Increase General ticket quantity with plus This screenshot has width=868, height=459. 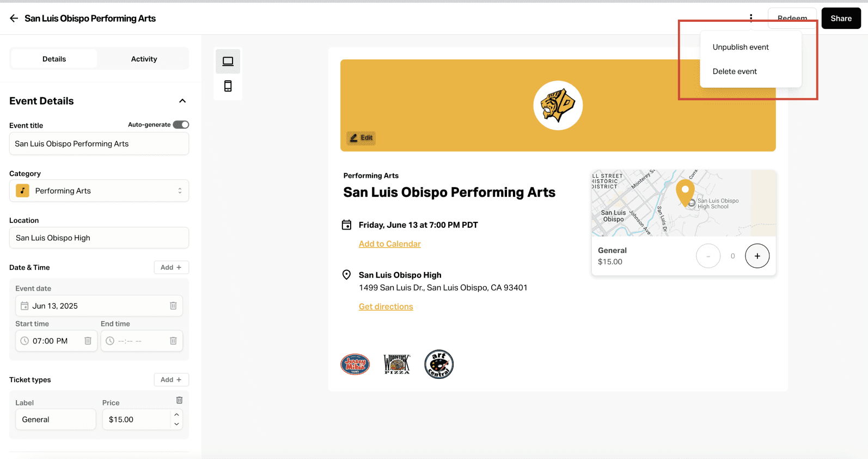pyautogui.click(x=757, y=256)
